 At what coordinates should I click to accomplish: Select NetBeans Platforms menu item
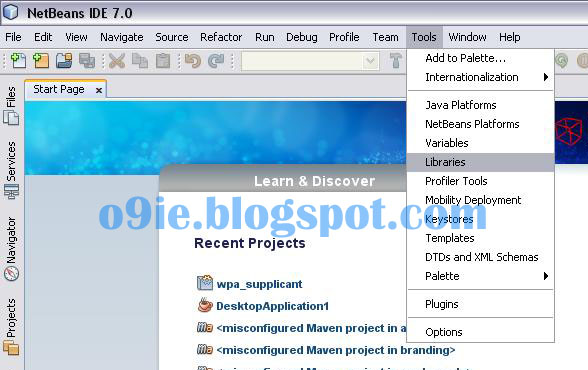[480, 124]
